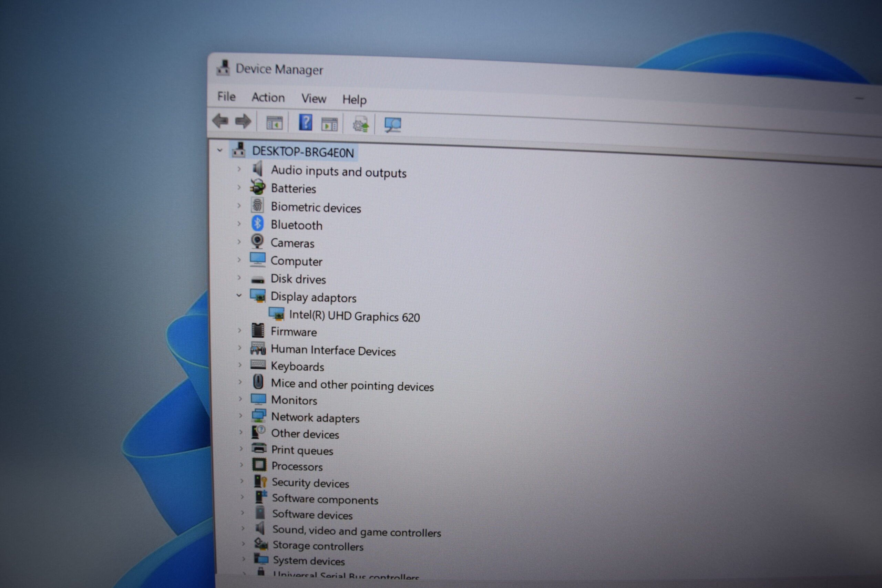Click the Audio inputs and outputs speaker icon
This screenshot has height=588, width=882.
pos(258,169)
